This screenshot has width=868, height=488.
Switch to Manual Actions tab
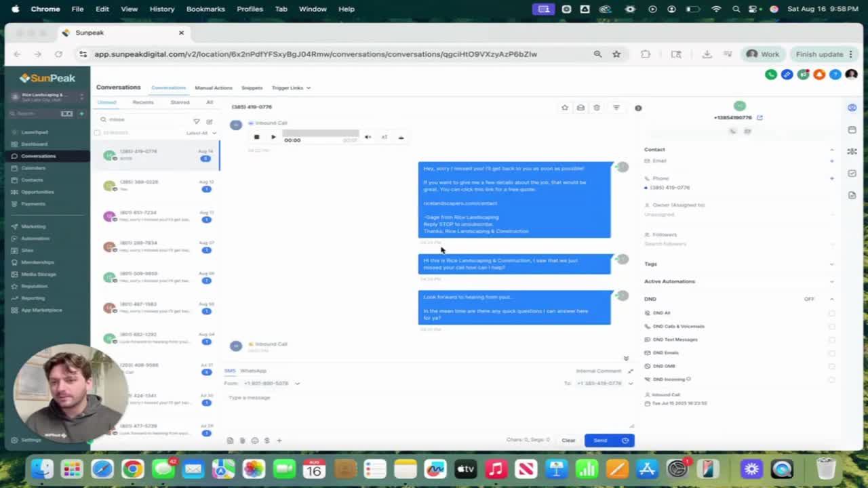point(214,88)
